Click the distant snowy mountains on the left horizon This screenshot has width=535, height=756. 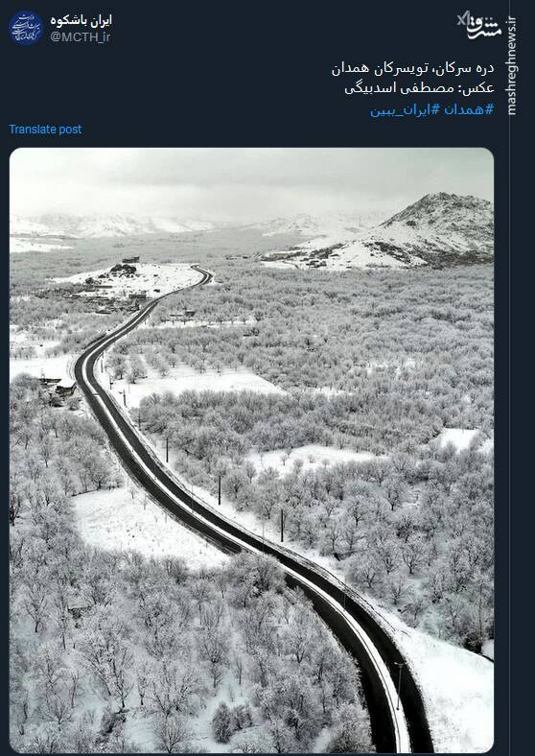tap(106, 225)
